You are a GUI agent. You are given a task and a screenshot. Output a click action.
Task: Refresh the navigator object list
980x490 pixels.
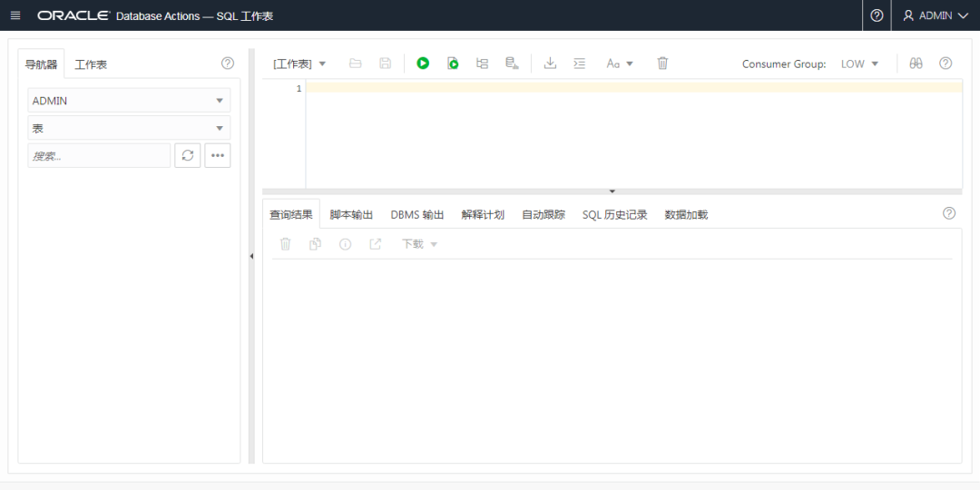(187, 155)
